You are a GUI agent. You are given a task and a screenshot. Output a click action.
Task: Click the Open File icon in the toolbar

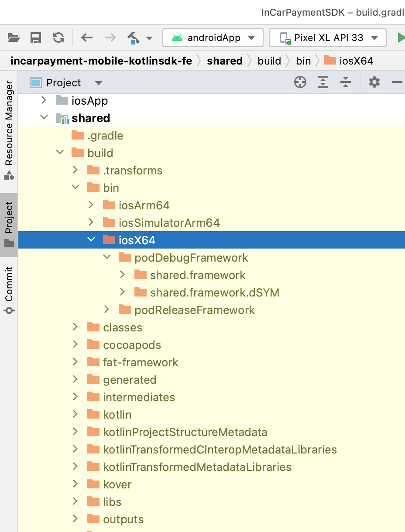[14, 38]
